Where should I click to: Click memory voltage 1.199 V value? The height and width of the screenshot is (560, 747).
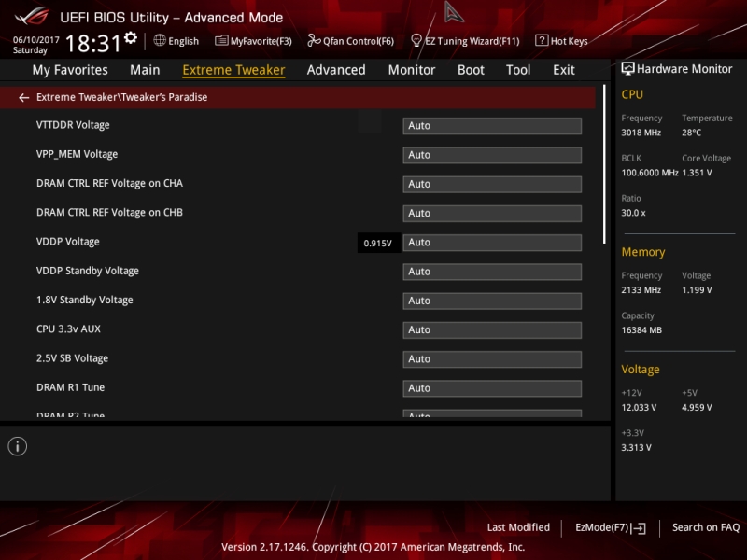coord(697,290)
